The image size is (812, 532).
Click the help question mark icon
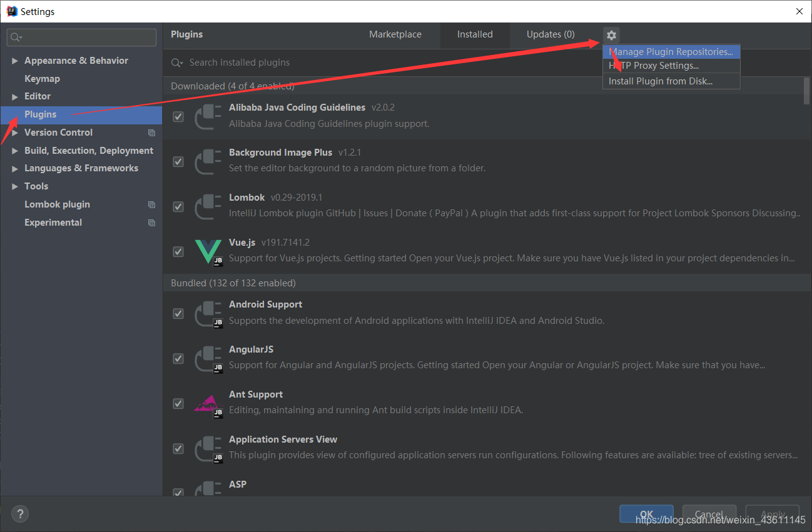click(x=21, y=514)
